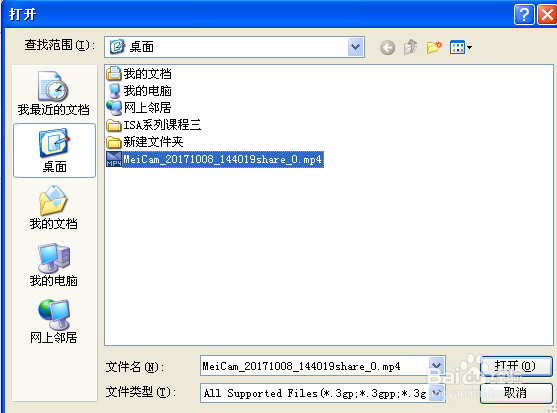The height and width of the screenshot is (413, 557).
Task: Select 我的电脑 in the file list
Action: [139, 91]
